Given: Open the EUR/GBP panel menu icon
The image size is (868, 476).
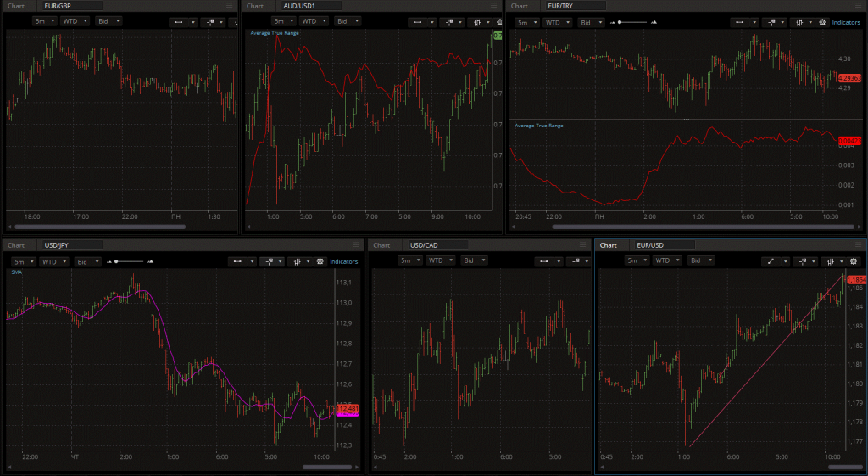Looking at the screenshot, I should (x=230, y=6).
